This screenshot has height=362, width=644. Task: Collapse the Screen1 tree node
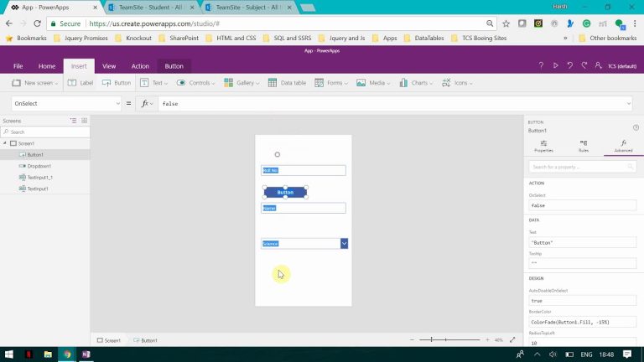[5, 143]
